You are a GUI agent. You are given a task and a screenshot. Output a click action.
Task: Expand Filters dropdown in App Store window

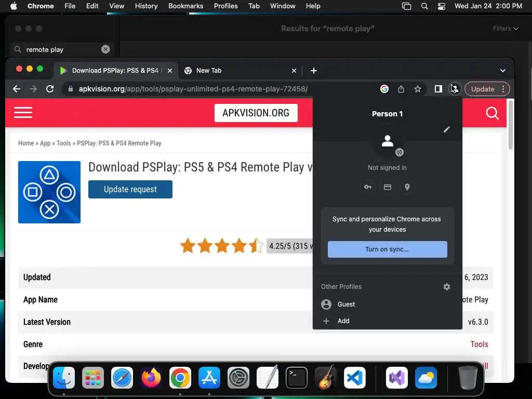(x=506, y=29)
